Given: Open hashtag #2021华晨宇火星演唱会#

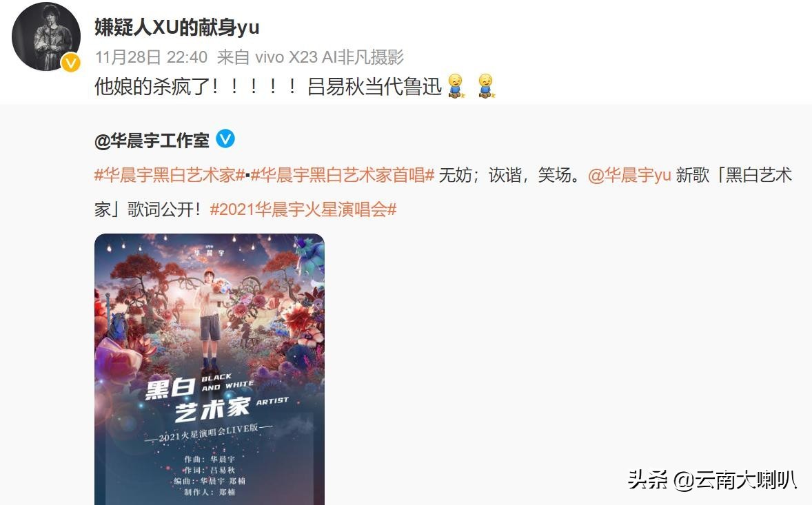Looking at the screenshot, I should (x=303, y=209).
